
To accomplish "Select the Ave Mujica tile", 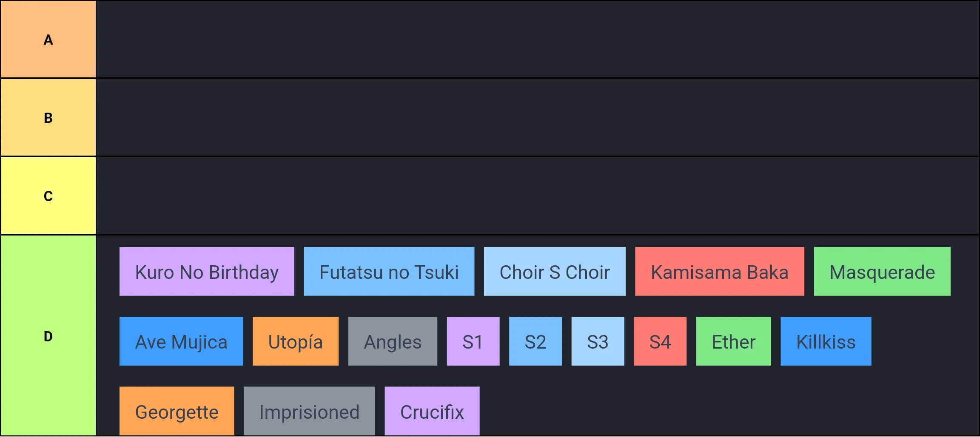I will click(181, 341).
